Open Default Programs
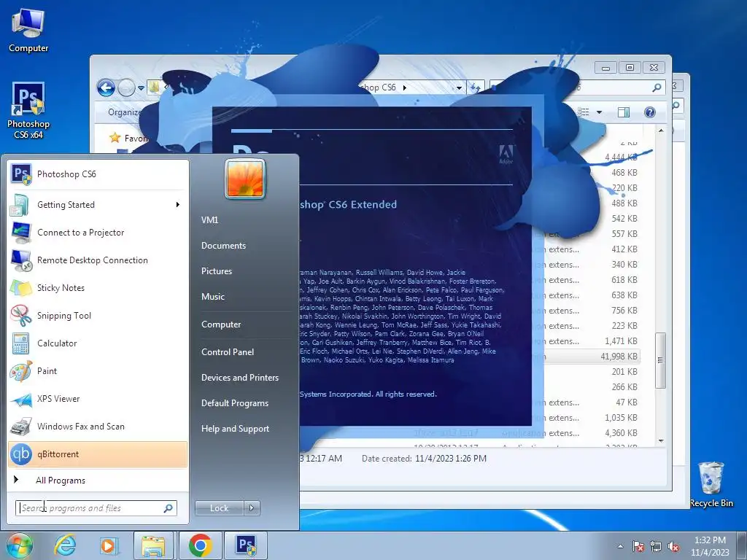This screenshot has width=747, height=560. [x=234, y=402]
